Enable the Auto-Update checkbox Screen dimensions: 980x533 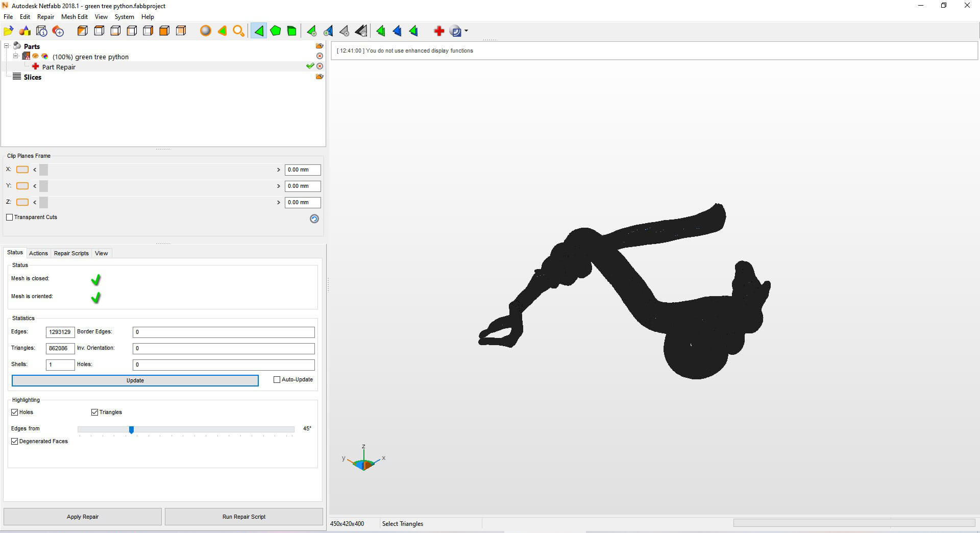277,380
